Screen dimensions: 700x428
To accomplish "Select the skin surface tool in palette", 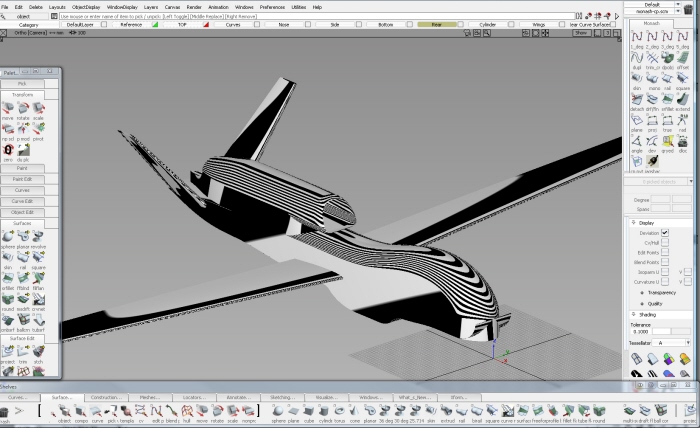I will click(x=8, y=258).
